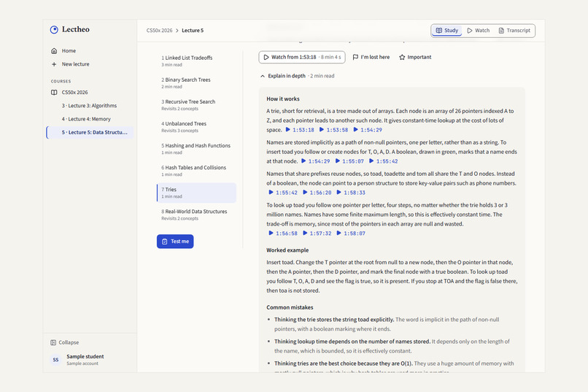Open section 4 Unbalanced Trees
The image size is (588, 392).
[x=196, y=127]
